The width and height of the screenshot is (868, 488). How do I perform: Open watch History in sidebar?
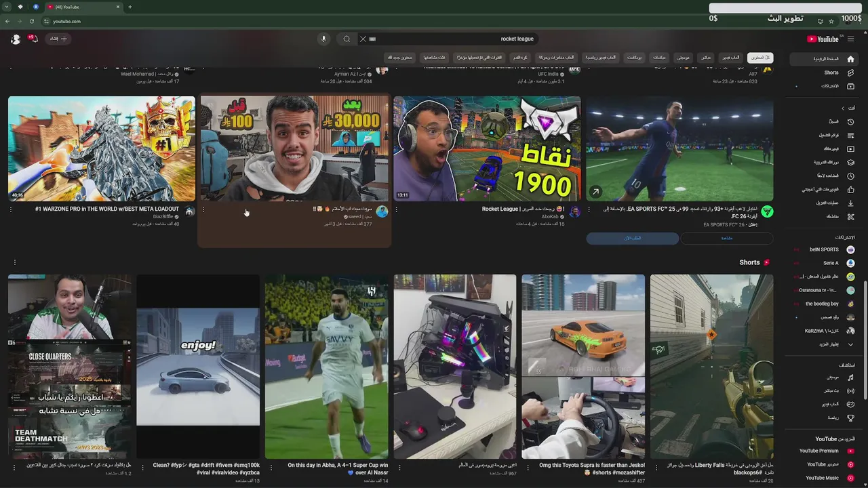click(x=825, y=121)
